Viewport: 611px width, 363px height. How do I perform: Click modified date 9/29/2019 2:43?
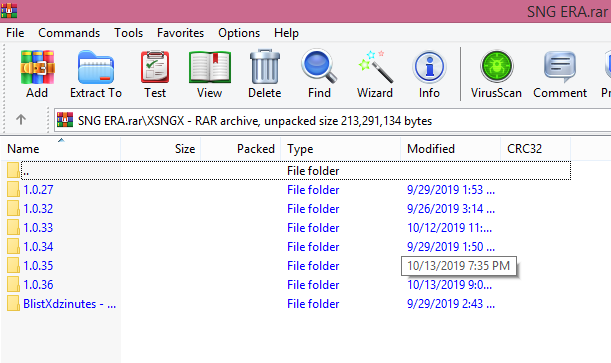point(451,304)
